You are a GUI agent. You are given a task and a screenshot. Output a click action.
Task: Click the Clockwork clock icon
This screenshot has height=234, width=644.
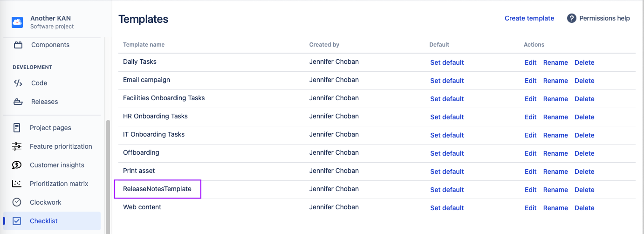pos(17,202)
